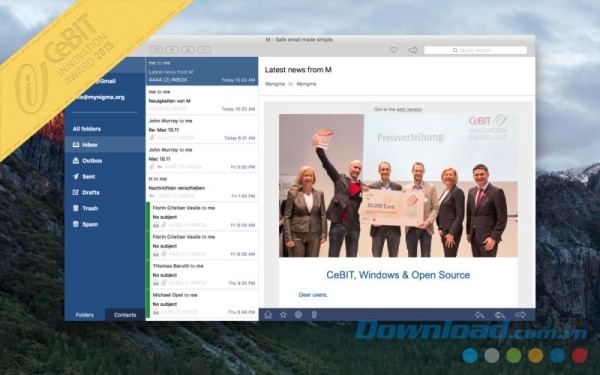This screenshot has width=600, height=375.
Task: Click the heart icon in the toolbar
Action: point(393,50)
